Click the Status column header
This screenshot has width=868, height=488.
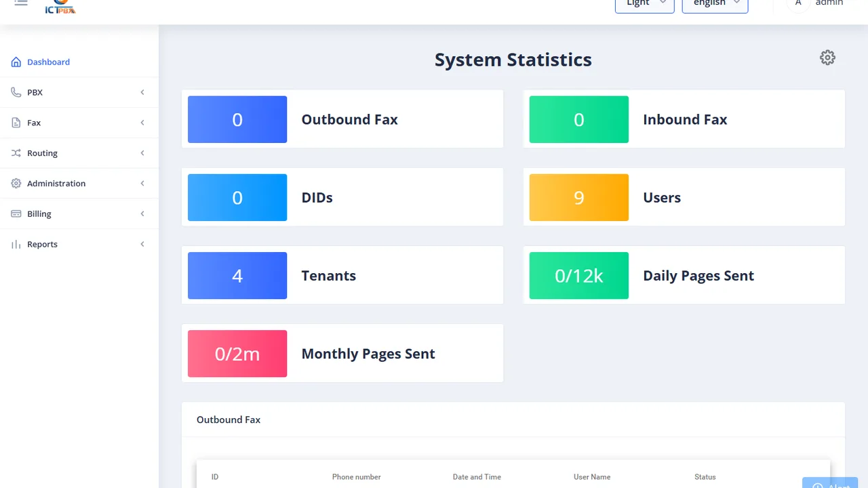(x=705, y=477)
